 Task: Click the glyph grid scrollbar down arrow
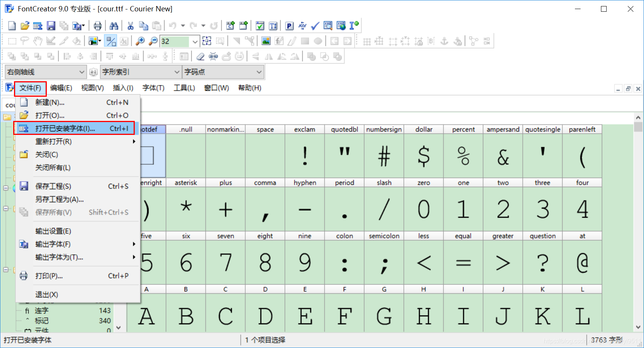[638, 327]
